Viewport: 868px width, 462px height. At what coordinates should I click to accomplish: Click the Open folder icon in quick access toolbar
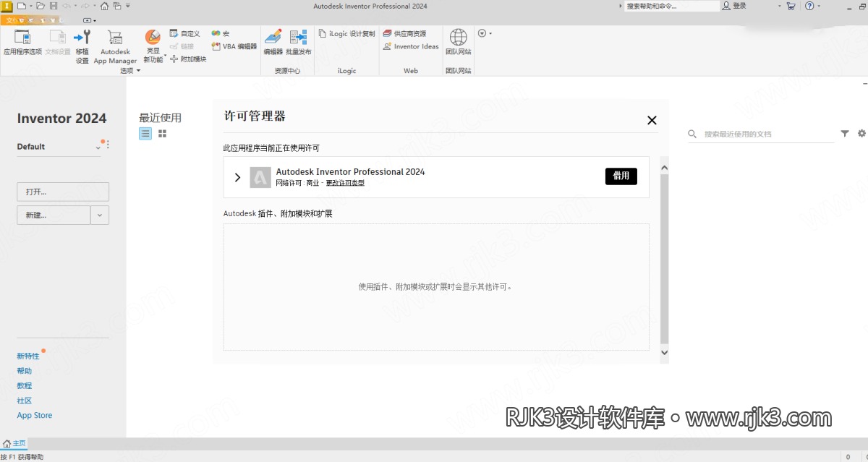click(41, 6)
